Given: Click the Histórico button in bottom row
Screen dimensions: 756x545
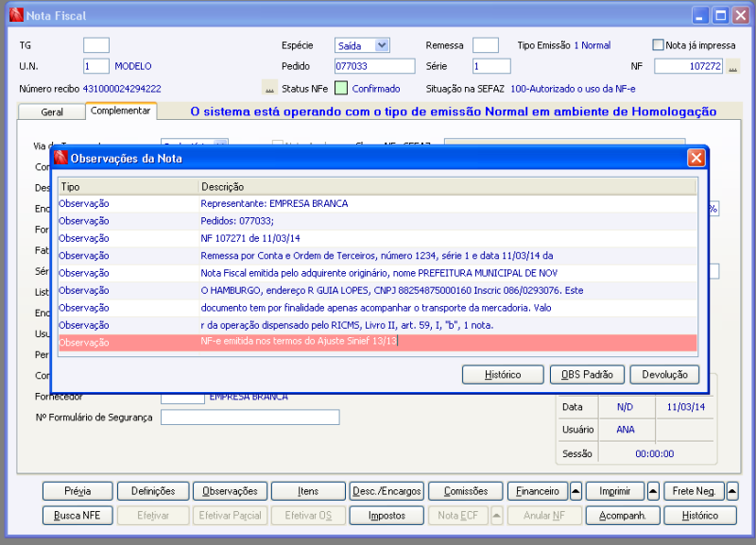Looking at the screenshot, I should click(700, 516).
